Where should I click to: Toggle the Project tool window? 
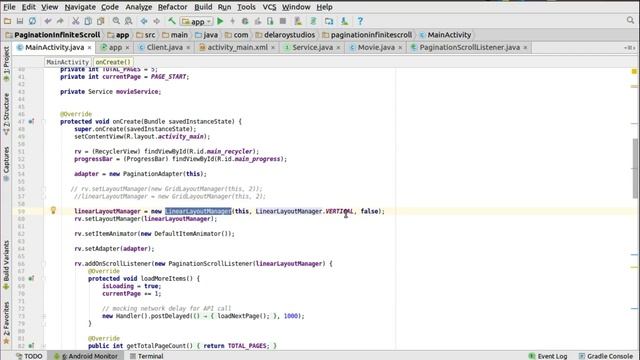pyautogui.click(x=6, y=64)
